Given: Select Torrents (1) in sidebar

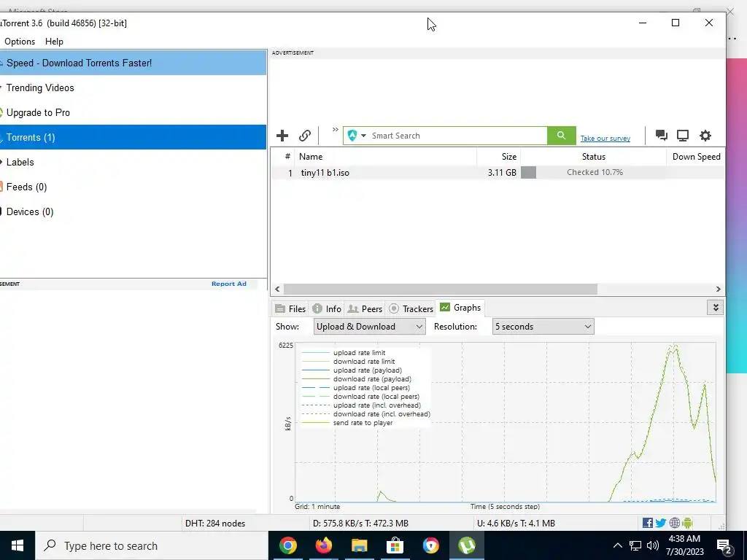Looking at the screenshot, I should (133, 137).
